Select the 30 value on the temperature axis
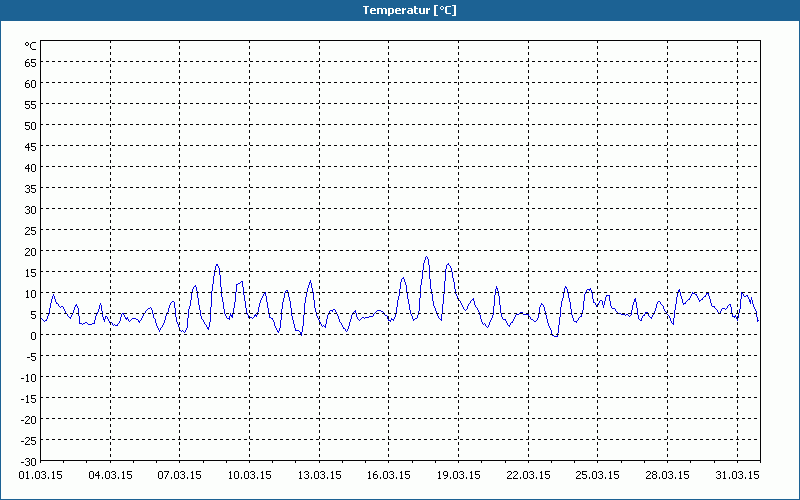The image size is (800, 500). [31, 210]
